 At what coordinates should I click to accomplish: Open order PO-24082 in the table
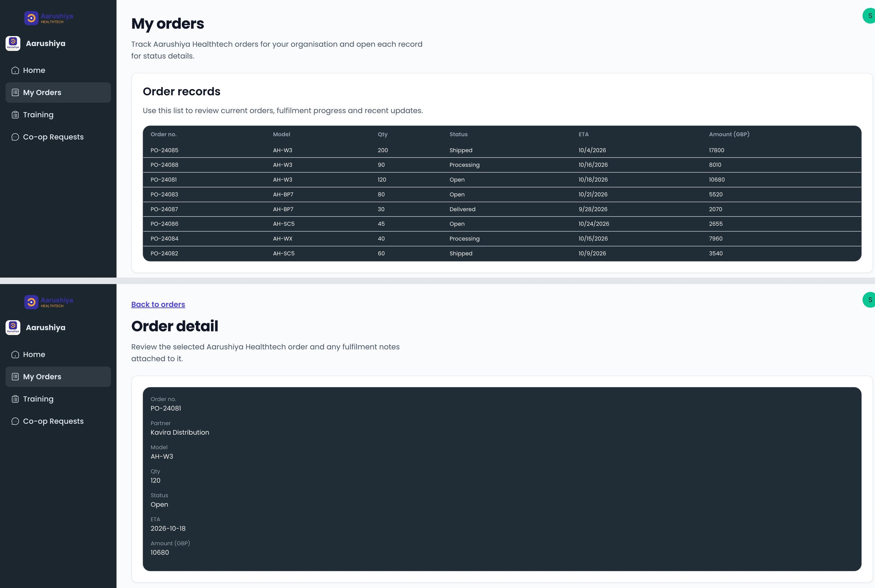tap(502, 254)
